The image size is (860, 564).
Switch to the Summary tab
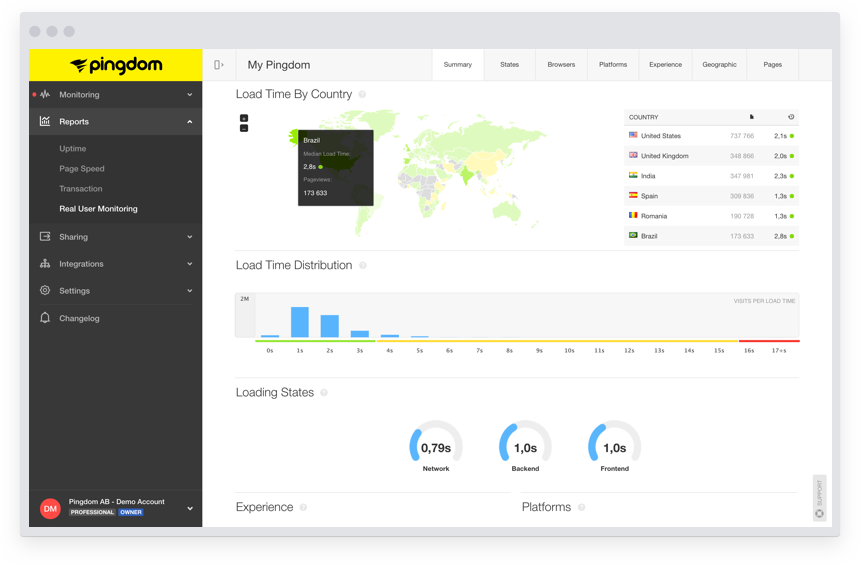click(457, 65)
